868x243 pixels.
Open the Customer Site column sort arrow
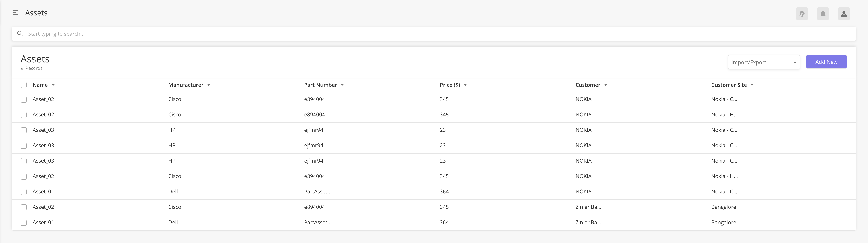click(752, 85)
